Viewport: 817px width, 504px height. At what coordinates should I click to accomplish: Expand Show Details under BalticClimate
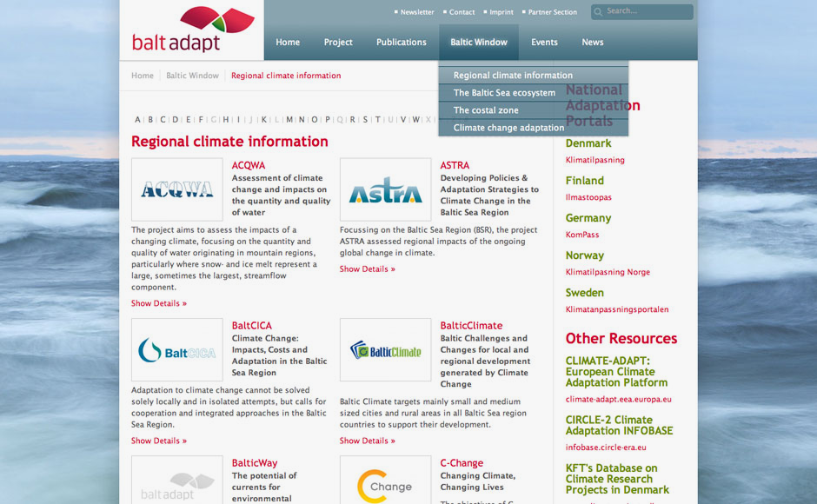click(x=367, y=441)
